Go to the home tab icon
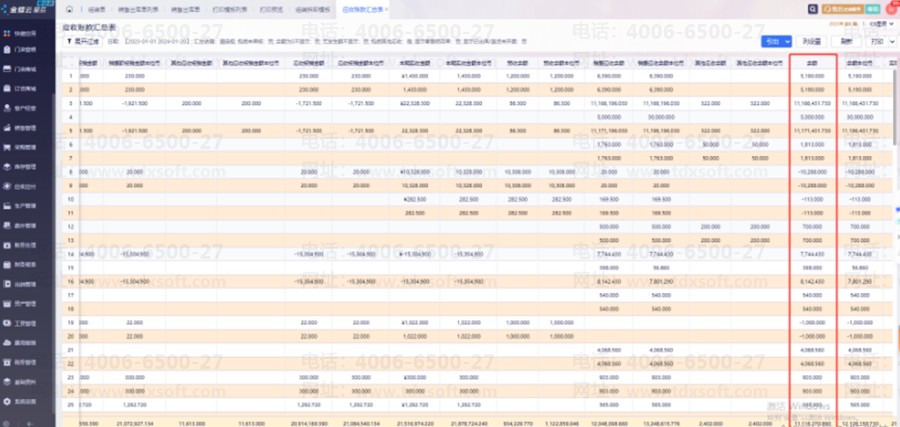This screenshot has width=900, height=427. click(x=69, y=8)
